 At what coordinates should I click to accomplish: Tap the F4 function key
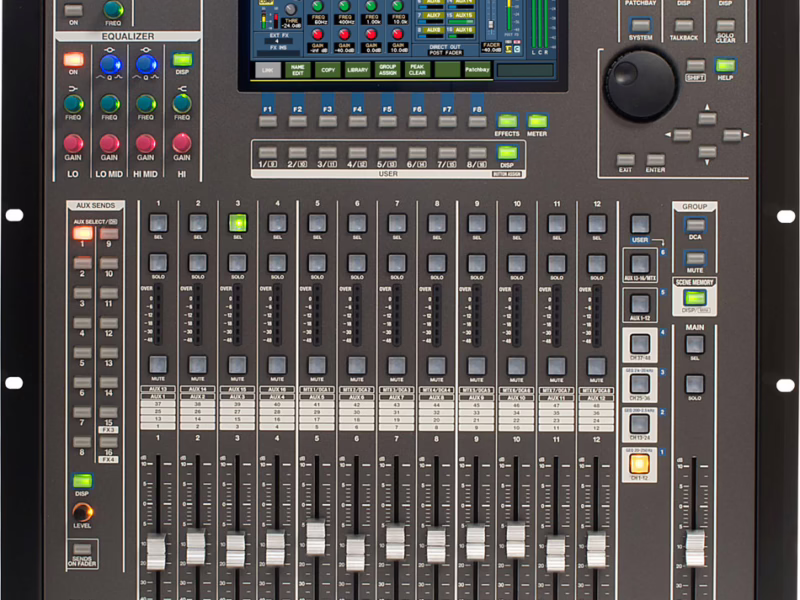[x=358, y=121]
